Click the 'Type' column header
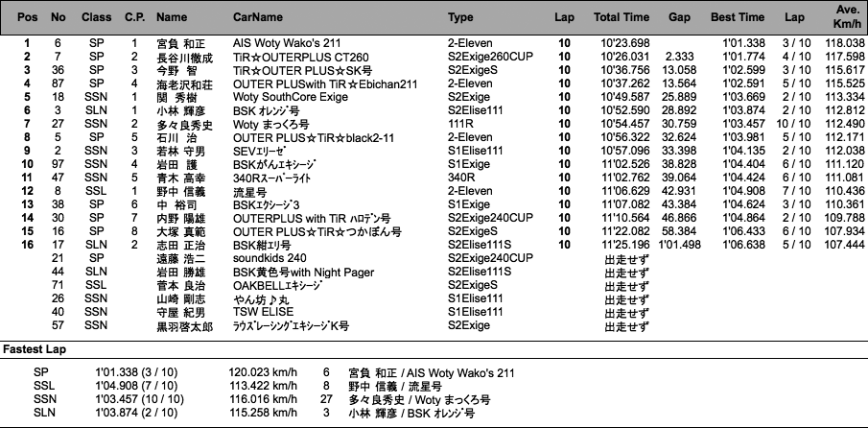This screenshot has width=868, height=428. point(460,17)
